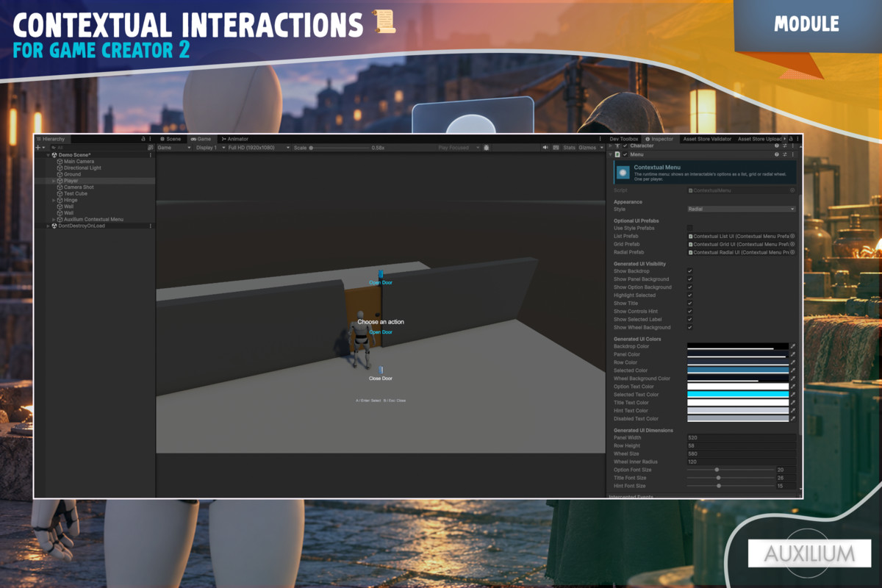Open the Display 1 dropdown
The height and width of the screenshot is (588, 882).
click(209, 148)
